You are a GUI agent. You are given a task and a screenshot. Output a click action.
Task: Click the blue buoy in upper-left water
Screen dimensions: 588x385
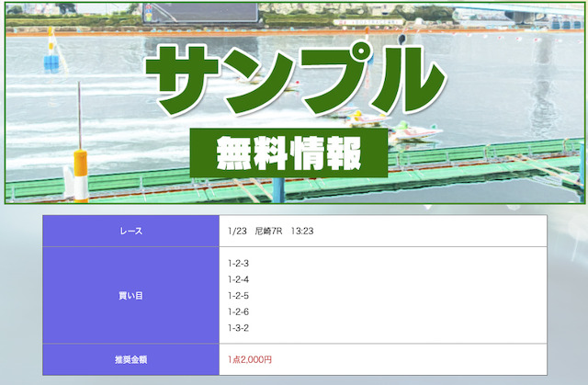point(51,57)
